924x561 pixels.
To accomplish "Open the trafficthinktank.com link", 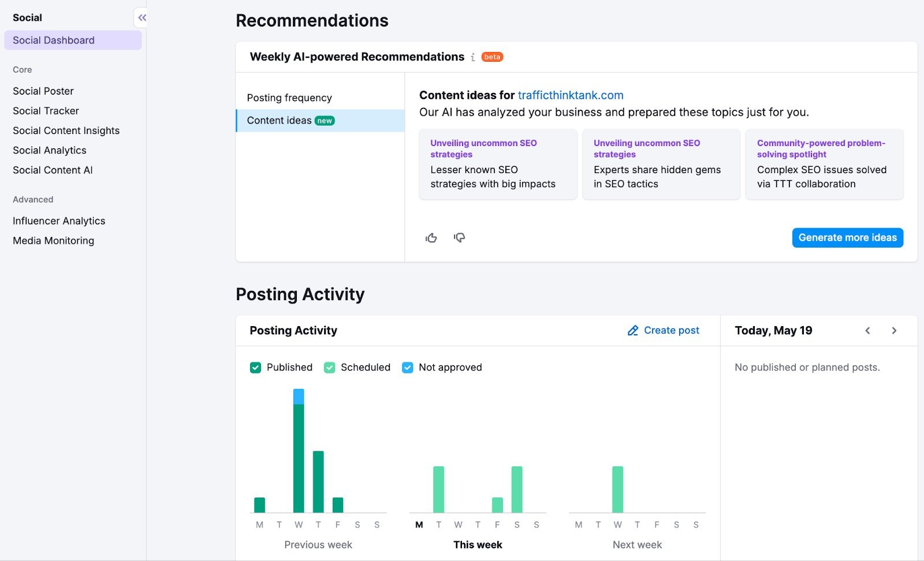I will 571,95.
